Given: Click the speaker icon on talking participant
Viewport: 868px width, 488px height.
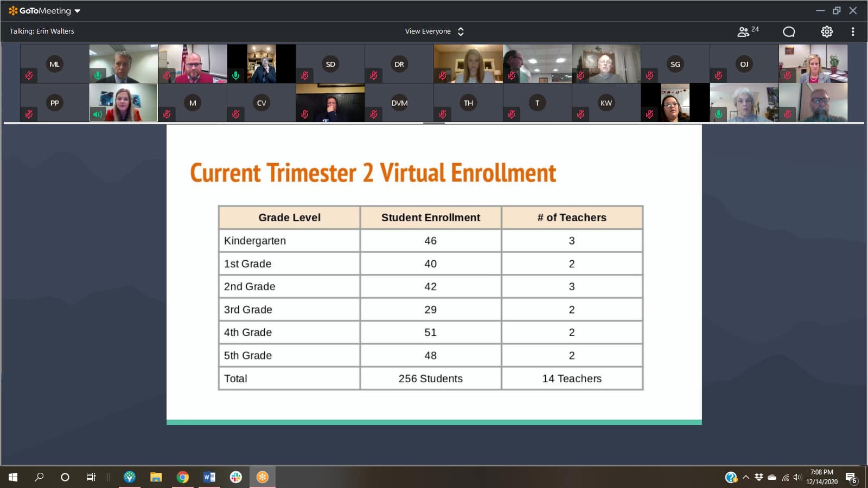Looking at the screenshot, I should 98,114.
